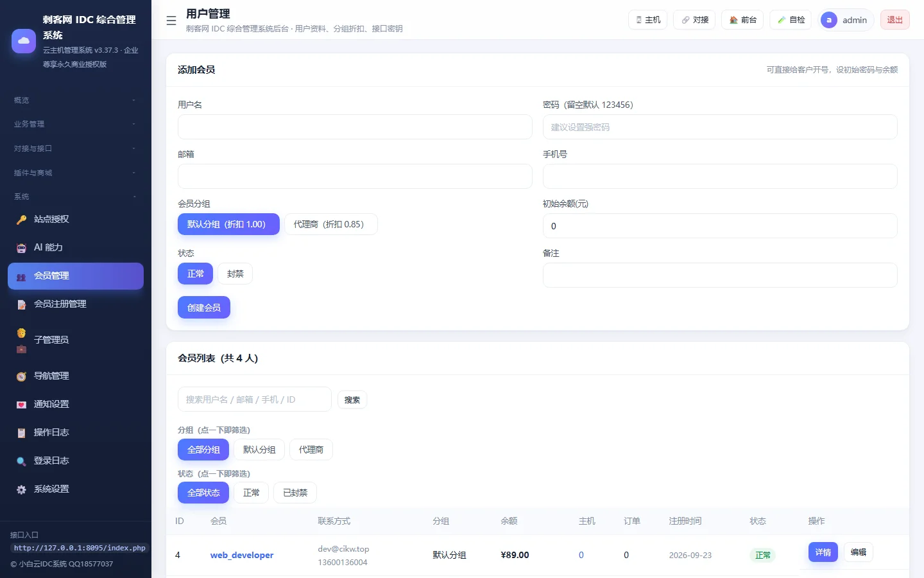924x578 pixels.
Task: Expand the 插件与商城 sidebar section
Action: tap(75, 173)
